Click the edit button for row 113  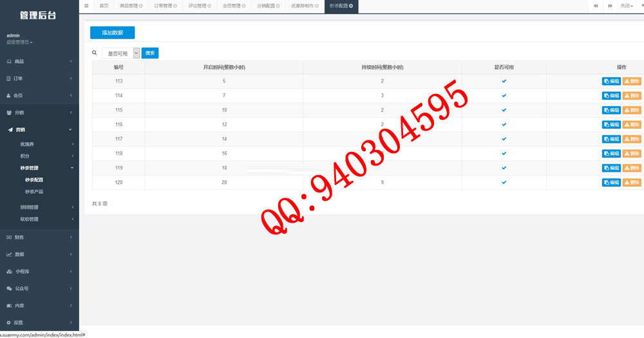[x=611, y=81]
